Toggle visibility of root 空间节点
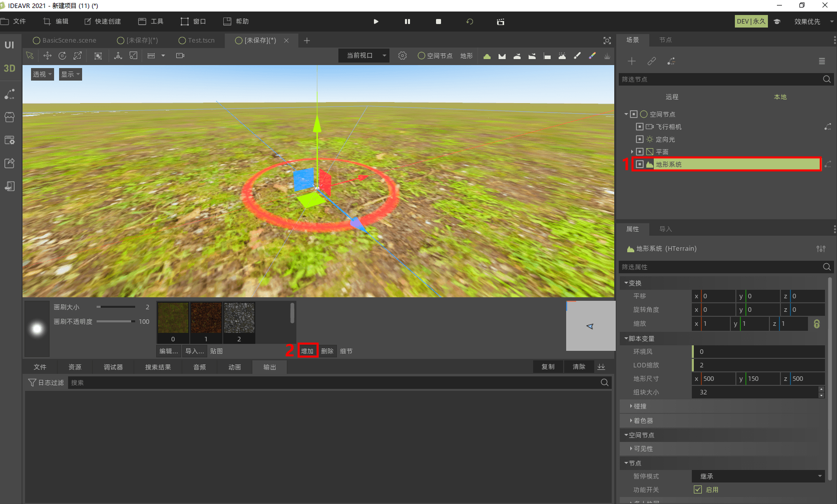The width and height of the screenshot is (837, 504). 633,114
